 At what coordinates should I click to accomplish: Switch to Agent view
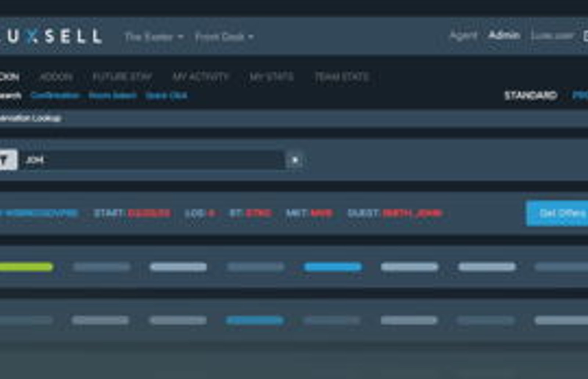[x=463, y=36]
